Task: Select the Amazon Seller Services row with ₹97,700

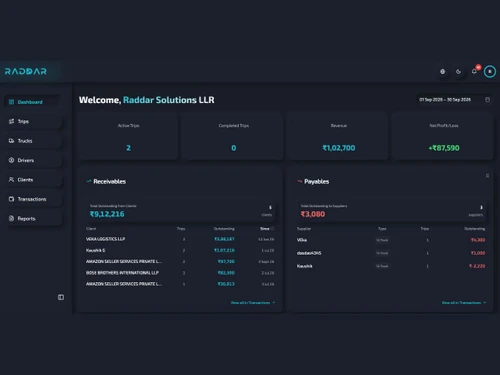Action: tap(180, 262)
